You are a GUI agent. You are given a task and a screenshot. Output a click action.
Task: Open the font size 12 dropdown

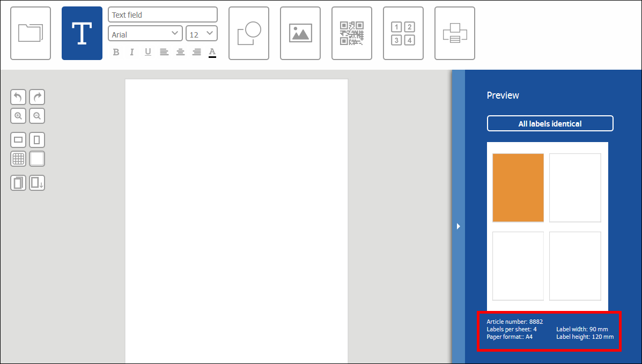point(201,33)
